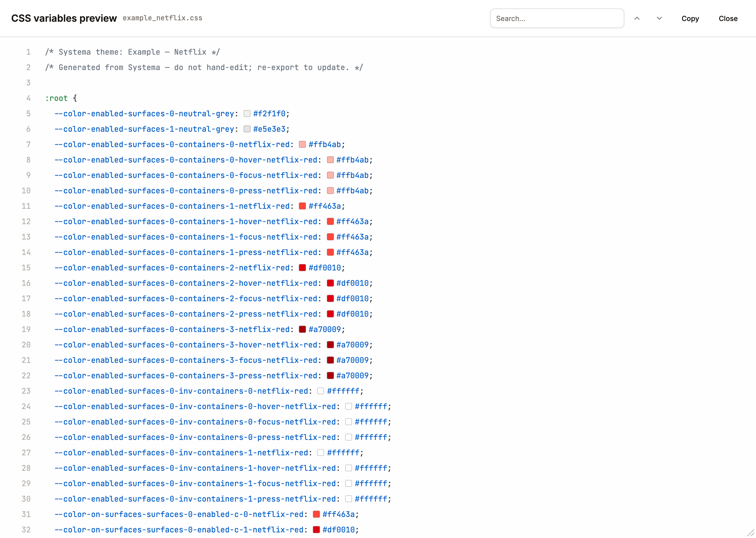Screen dimensions: 756x538
Task: Click the swatch for inv-containers-0-press-netflix-red
Action: pos(349,437)
